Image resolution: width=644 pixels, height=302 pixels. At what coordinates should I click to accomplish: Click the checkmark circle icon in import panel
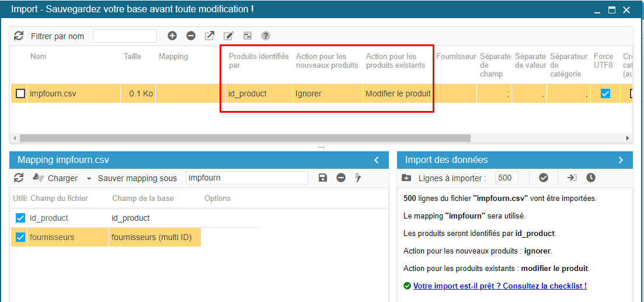[x=544, y=178]
